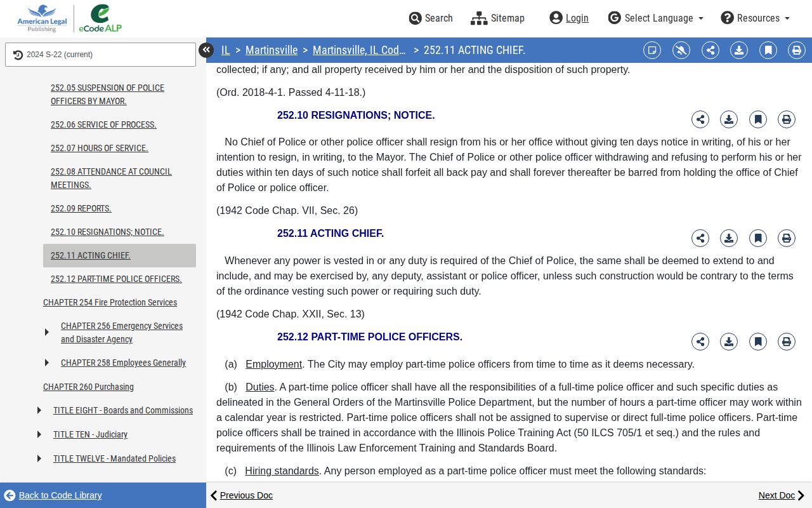Expand Title Eight Boards and Commissions arrow
Viewport: 812px width, 508px height.
(39, 410)
